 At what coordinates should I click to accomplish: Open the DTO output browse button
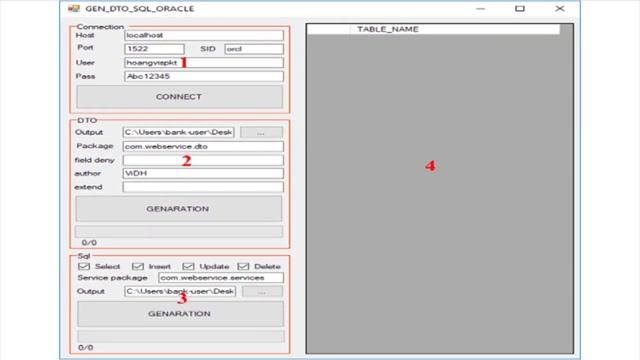(x=261, y=133)
